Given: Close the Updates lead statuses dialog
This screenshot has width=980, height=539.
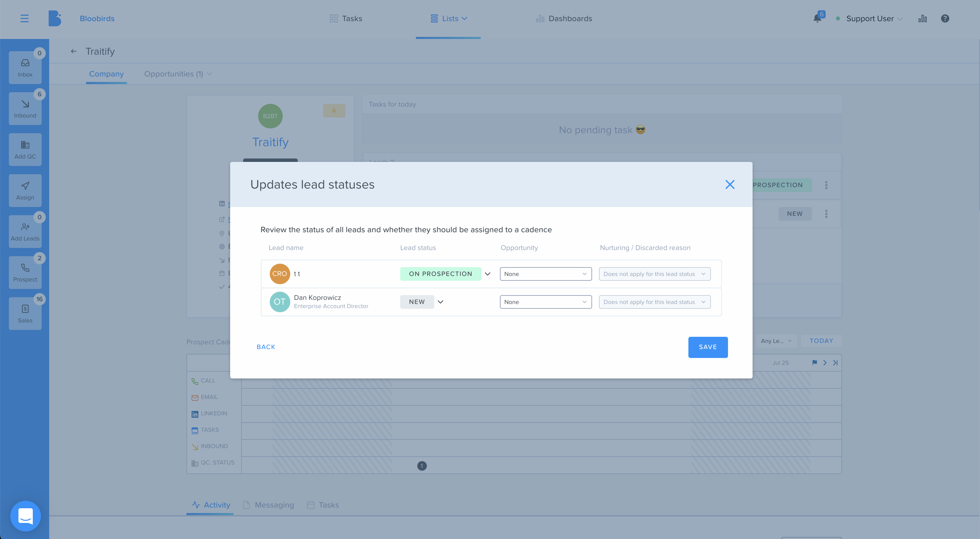Looking at the screenshot, I should click(x=730, y=184).
